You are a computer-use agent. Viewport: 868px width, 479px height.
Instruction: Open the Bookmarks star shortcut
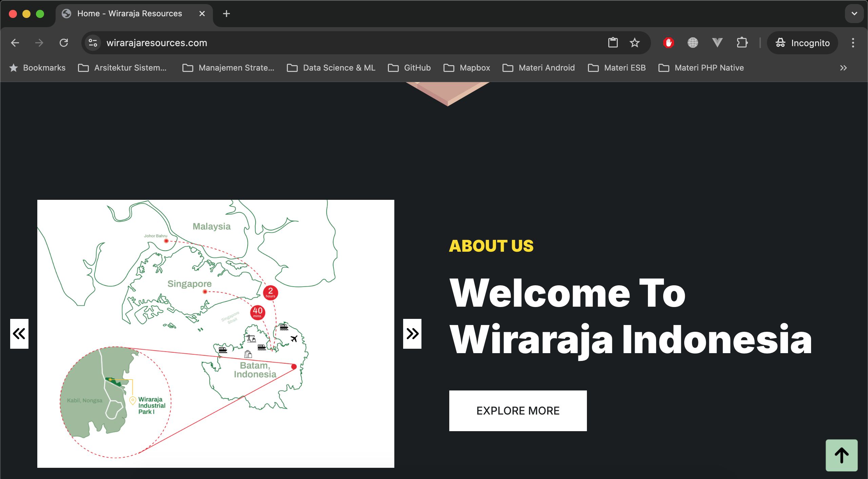tap(37, 68)
